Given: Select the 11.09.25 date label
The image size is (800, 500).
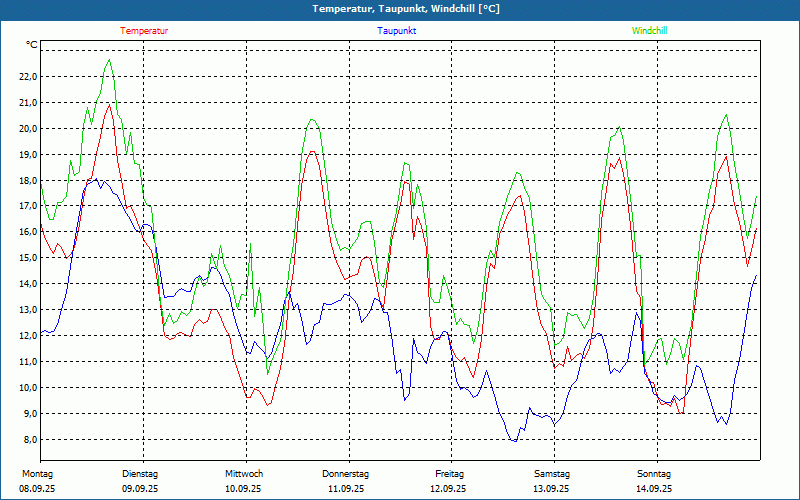Looking at the screenshot, I should (x=346, y=489).
